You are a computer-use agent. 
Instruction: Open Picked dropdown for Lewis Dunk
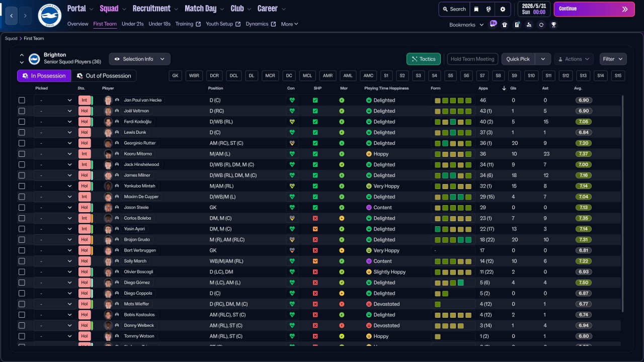(x=54, y=132)
